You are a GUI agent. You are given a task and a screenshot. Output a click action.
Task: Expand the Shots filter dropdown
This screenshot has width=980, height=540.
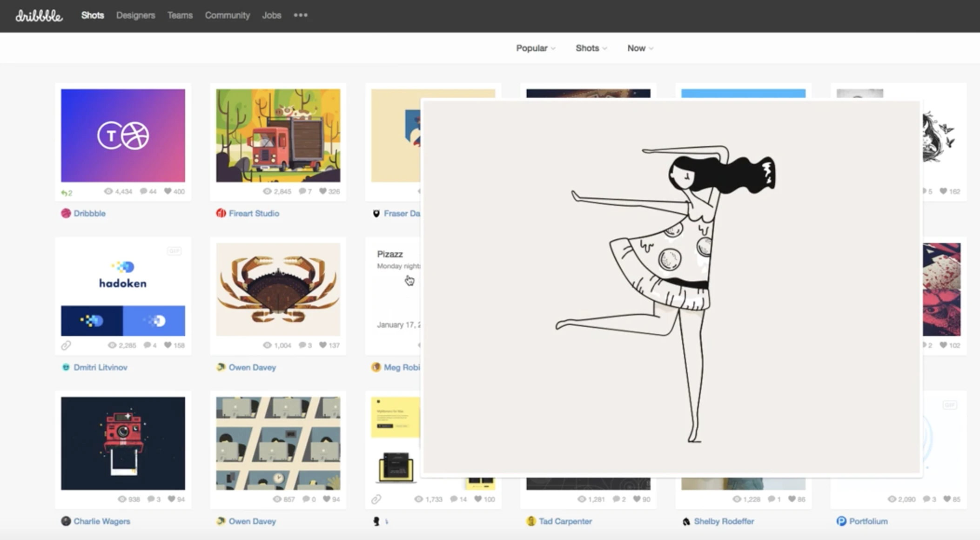click(591, 48)
